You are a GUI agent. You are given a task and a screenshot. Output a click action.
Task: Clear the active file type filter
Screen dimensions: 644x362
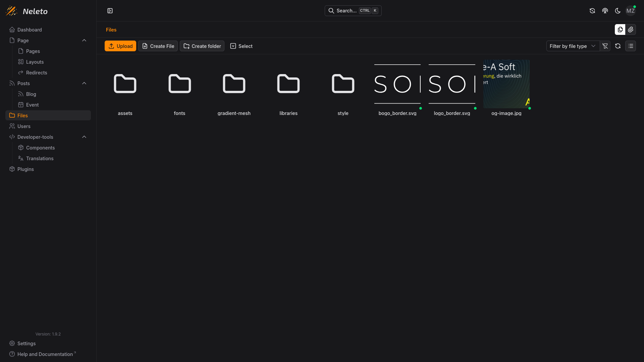coord(605,46)
